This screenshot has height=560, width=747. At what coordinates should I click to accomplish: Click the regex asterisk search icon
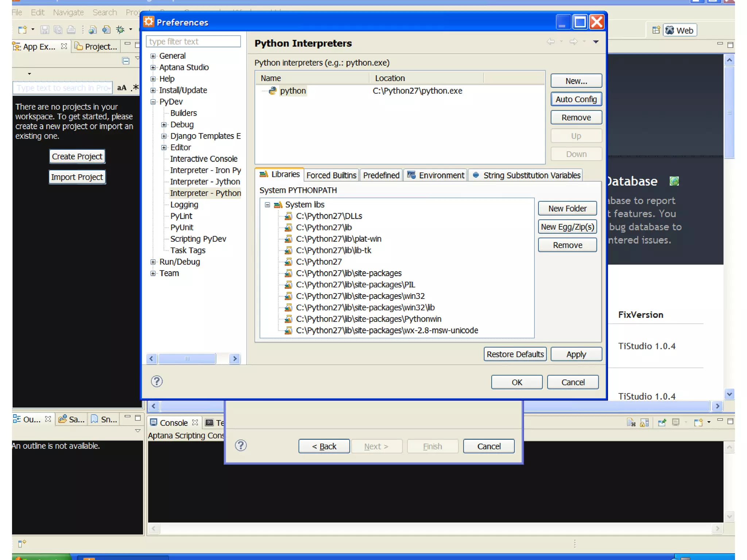[135, 87]
